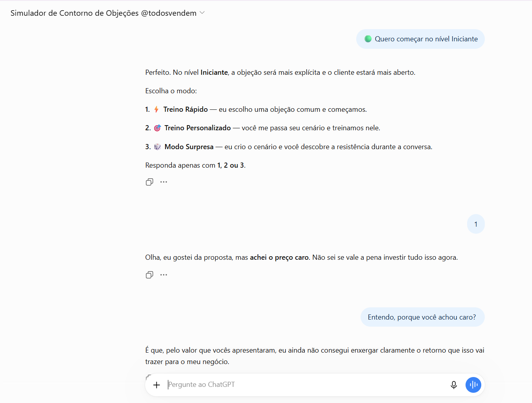Click the dice icon next to Modo Surpresa
Screen dimensions: 532x403
click(157, 147)
